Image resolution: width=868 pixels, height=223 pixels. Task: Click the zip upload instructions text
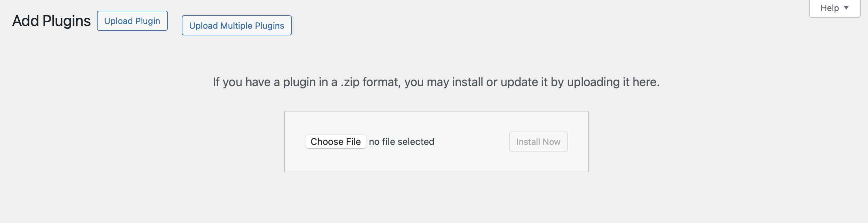pyautogui.click(x=436, y=82)
